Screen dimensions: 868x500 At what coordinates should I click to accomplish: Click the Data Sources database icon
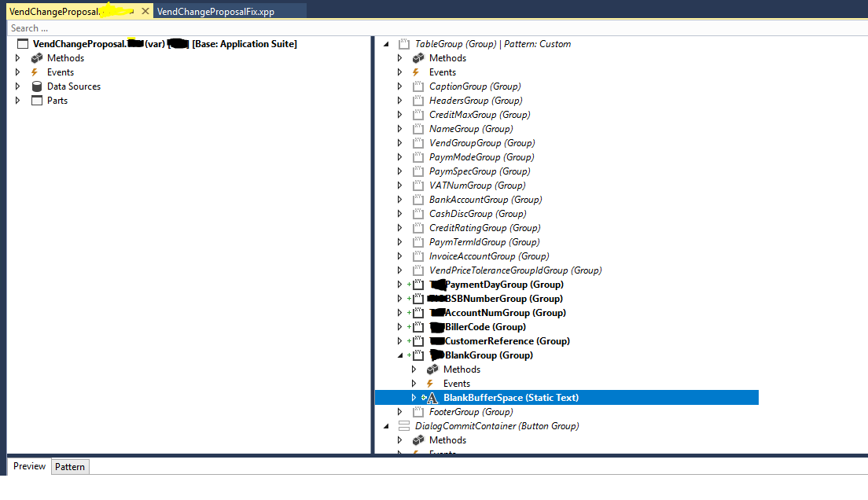click(36, 86)
